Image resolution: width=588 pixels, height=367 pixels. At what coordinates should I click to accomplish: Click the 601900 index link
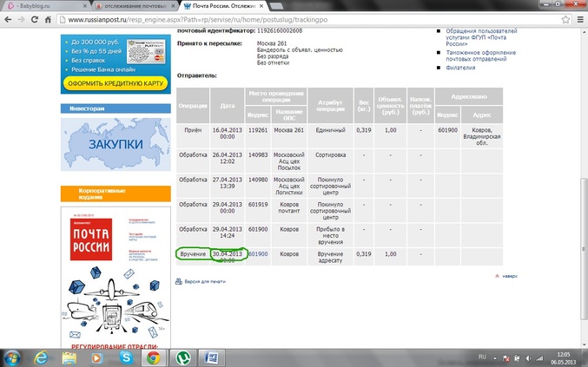(258, 254)
